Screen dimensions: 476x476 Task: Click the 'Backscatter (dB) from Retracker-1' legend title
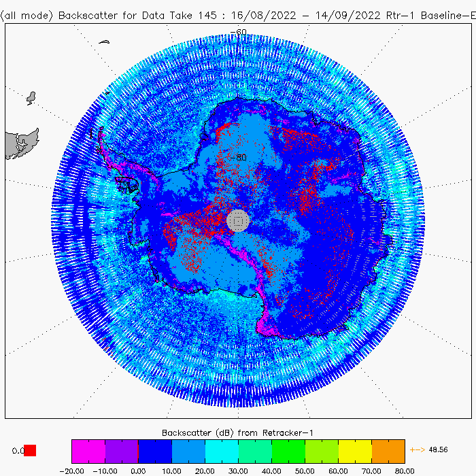237,433
